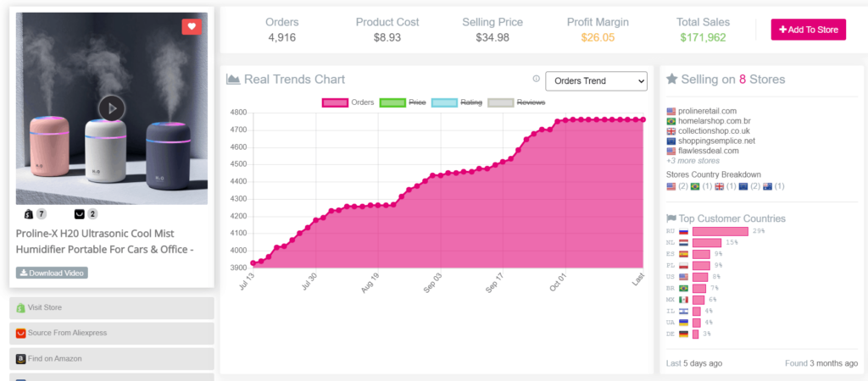Expand the +3 more stores list

pos(693,161)
